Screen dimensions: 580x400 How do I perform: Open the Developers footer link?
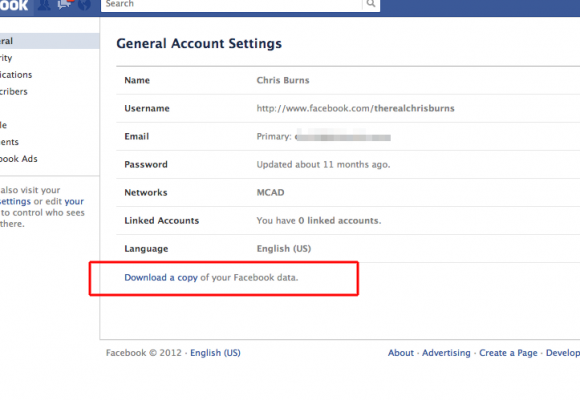[x=563, y=353]
